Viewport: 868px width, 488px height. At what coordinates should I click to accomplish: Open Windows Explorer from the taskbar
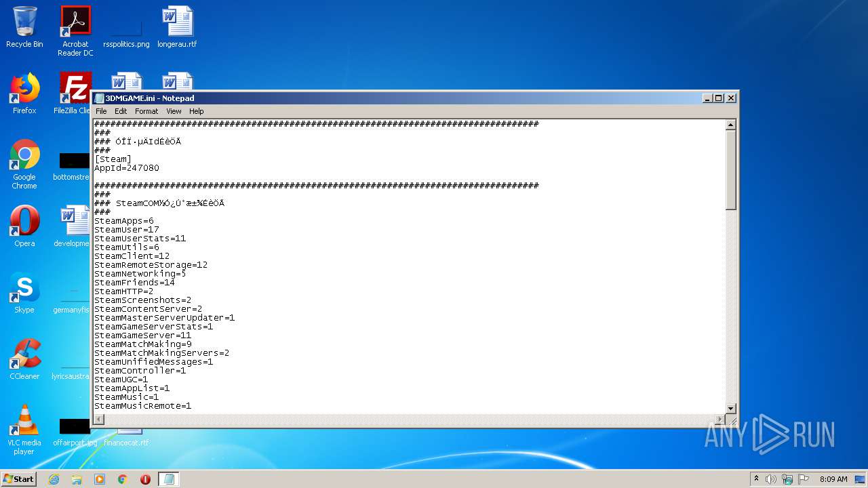coord(77,479)
